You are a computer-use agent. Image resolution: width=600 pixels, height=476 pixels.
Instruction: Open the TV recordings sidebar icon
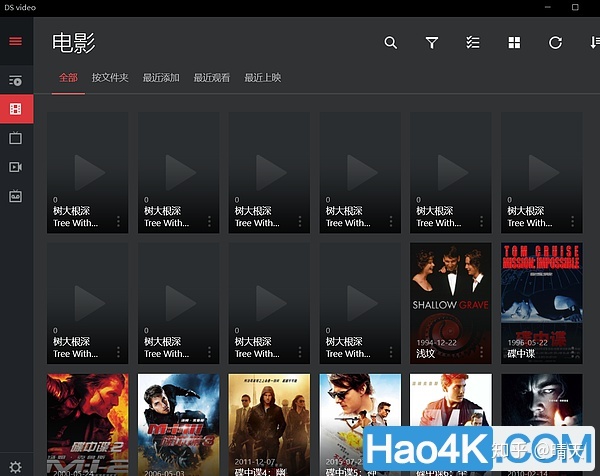pos(15,196)
